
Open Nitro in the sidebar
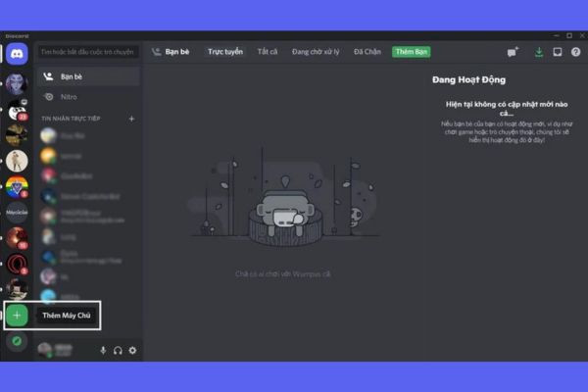click(x=89, y=97)
